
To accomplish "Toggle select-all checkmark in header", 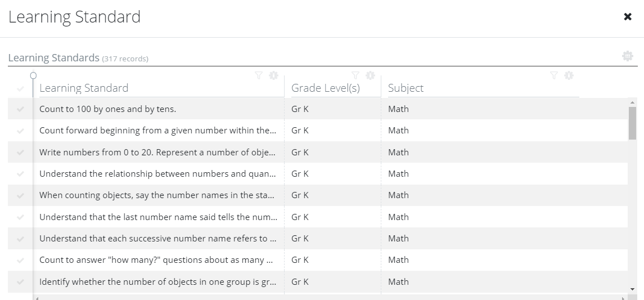I will 20,88.
